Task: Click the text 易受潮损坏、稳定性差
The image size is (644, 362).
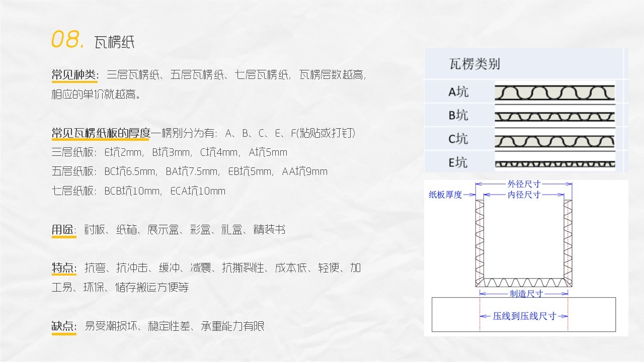Action: [x=137, y=326]
